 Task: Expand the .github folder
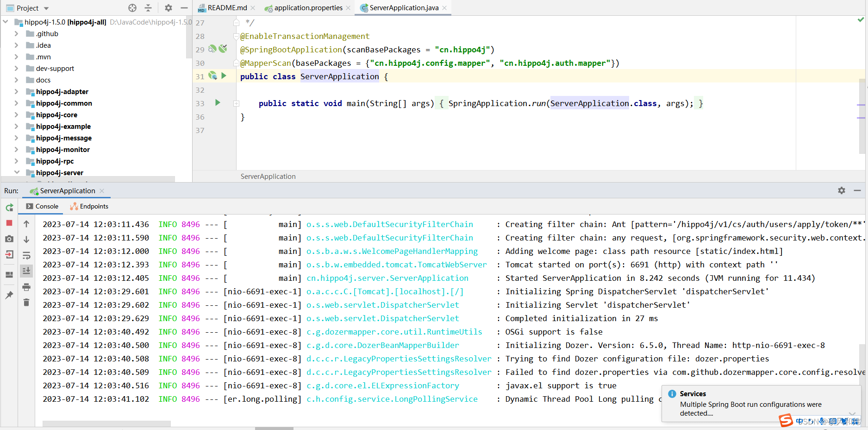point(16,33)
